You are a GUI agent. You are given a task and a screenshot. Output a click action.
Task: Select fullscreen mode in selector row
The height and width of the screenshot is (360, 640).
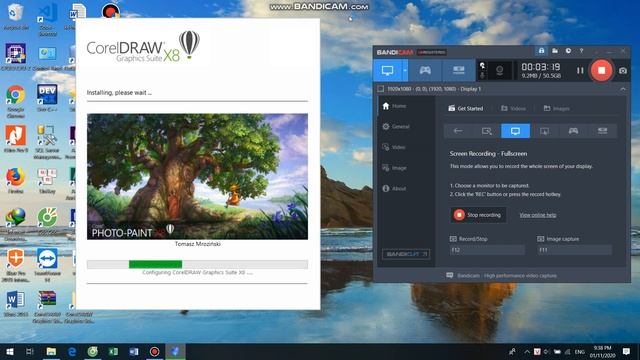(x=516, y=131)
